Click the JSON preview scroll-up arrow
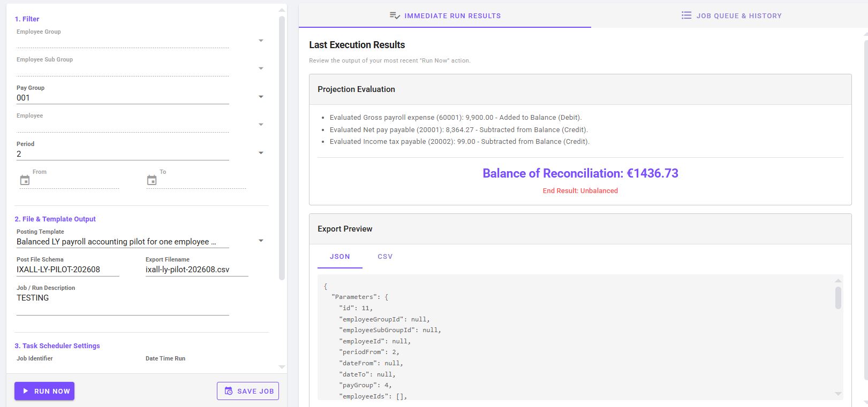The width and height of the screenshot is (868, 407). coord(838,281)
